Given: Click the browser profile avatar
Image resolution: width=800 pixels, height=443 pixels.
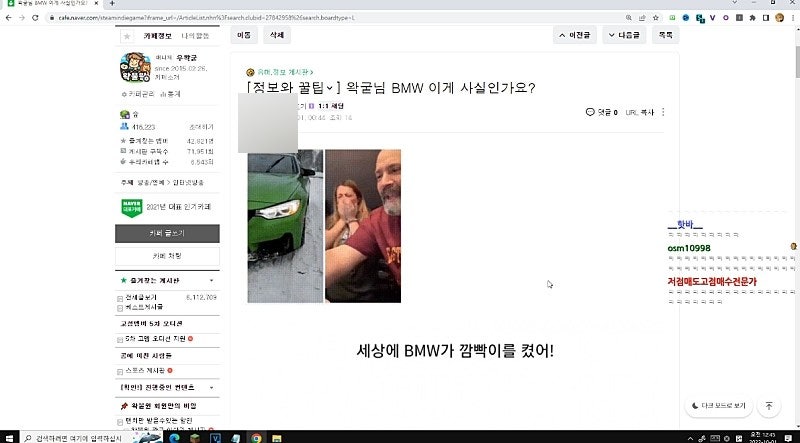Looking at the screenshot, I should [779, 18].
